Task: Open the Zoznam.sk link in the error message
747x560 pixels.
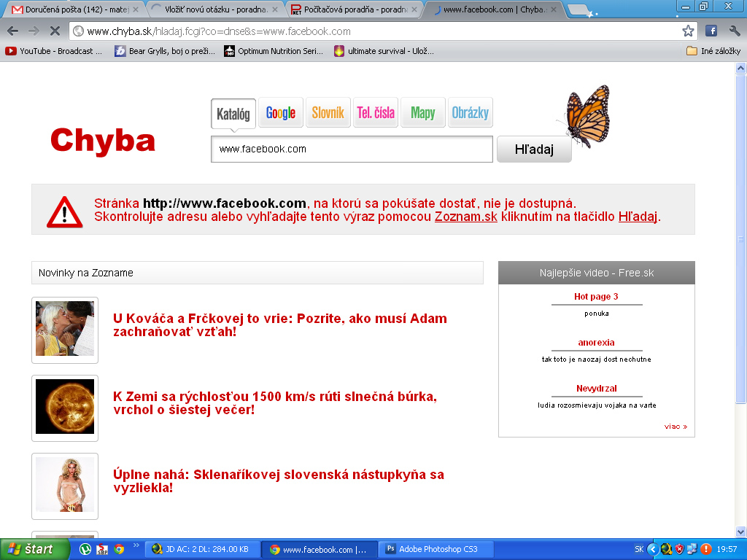Action: pyautogui.click(x=466, y=217)
